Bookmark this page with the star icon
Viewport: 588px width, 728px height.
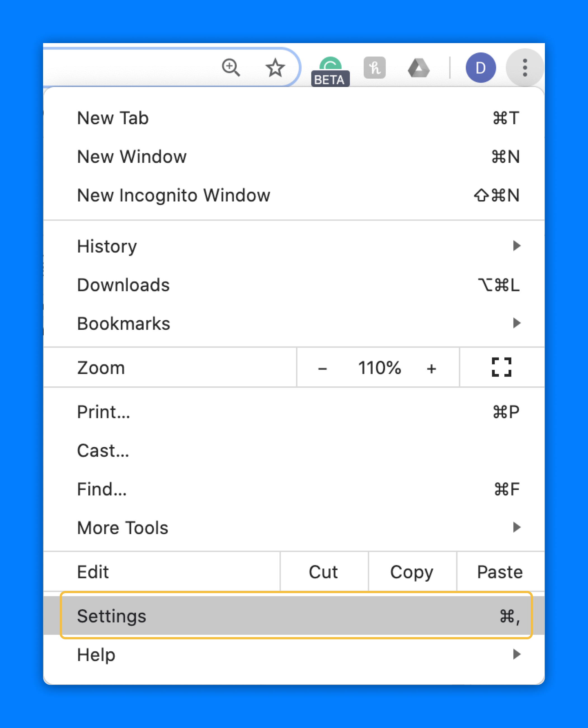coord(275,68)
